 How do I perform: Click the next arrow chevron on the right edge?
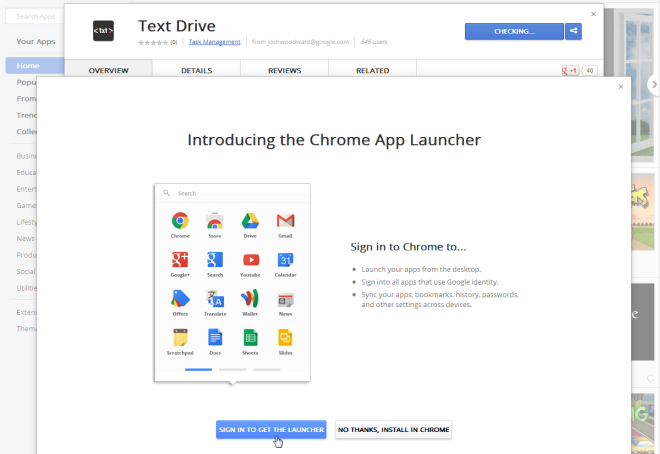pyautogui.click(x=654, y=84)
